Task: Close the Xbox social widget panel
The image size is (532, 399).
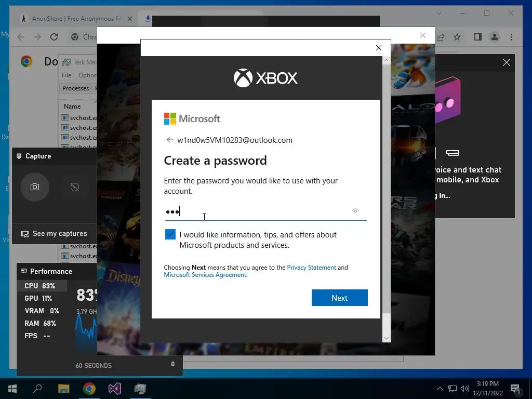Action: [x=506, y=62]
